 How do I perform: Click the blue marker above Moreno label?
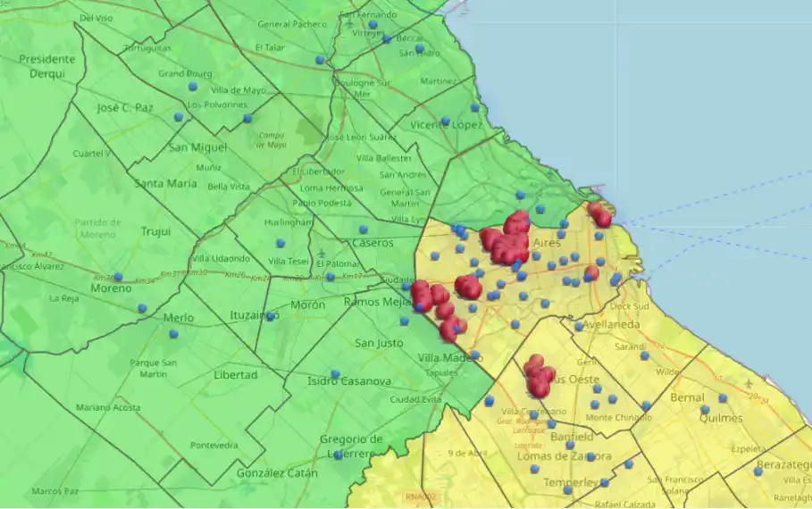pyautogui.click(x=118, y=277)
